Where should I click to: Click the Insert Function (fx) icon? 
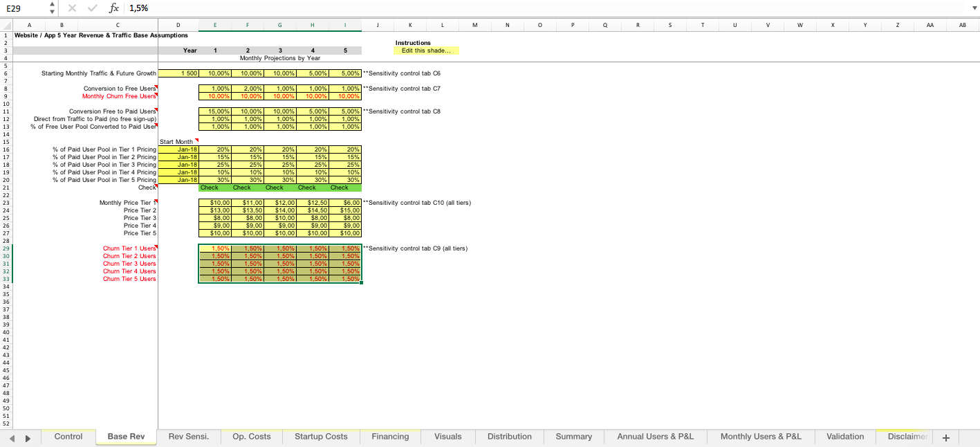115,8
